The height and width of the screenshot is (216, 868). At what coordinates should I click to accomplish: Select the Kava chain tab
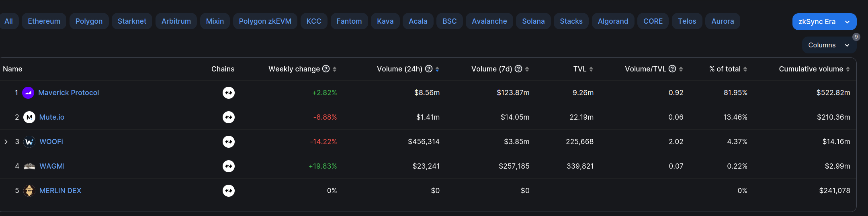coord(385,21)
